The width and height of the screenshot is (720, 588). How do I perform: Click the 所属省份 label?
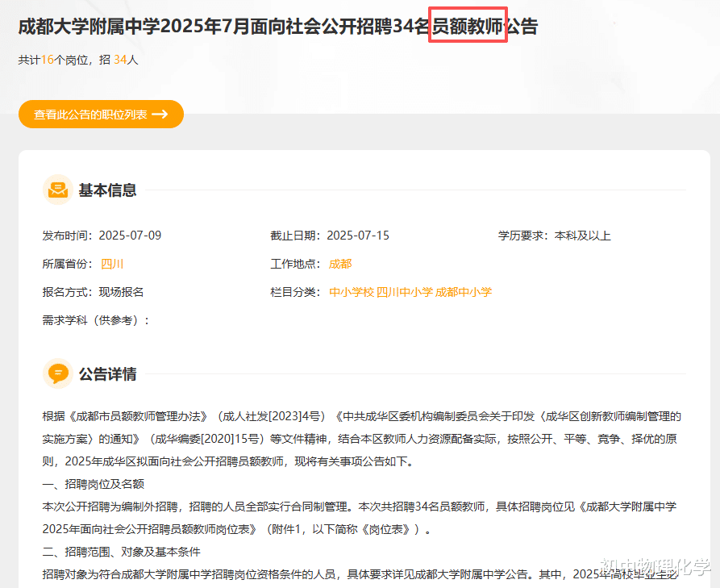click(x=68, y=264)
